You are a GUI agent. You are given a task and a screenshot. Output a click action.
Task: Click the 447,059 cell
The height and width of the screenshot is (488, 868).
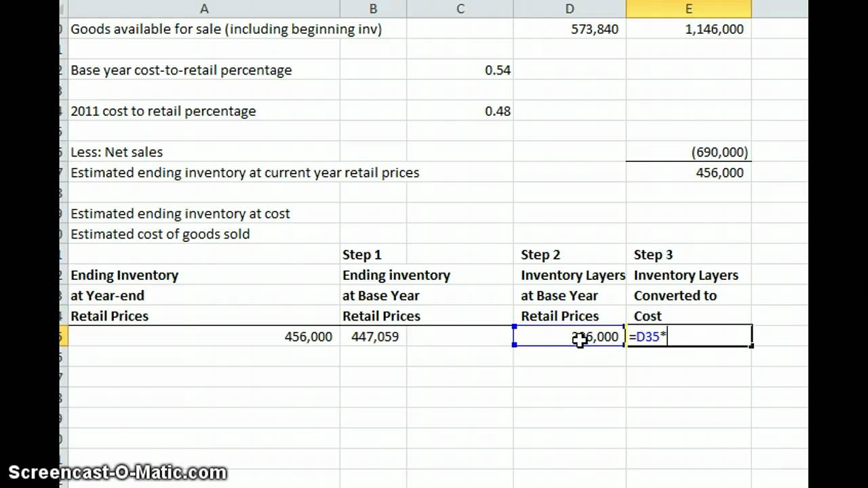373,336
